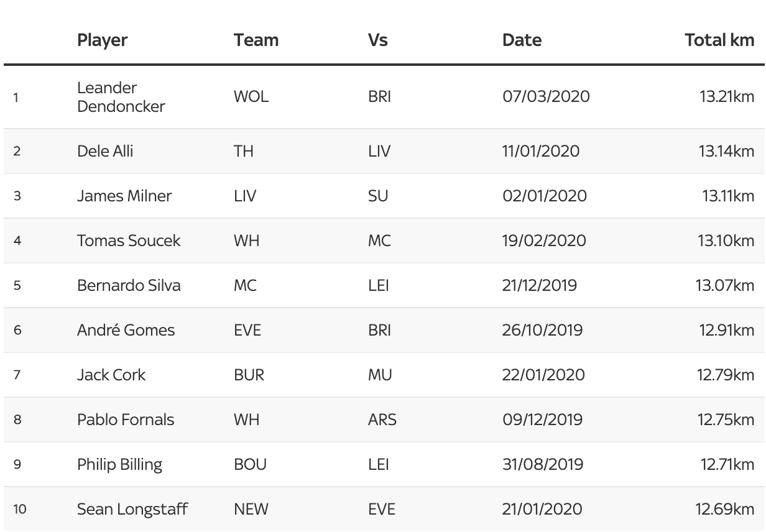Viewport: 766px width, 532px height.
Task: Click Philip Billing's name
Action: click(x=119, y=465)
